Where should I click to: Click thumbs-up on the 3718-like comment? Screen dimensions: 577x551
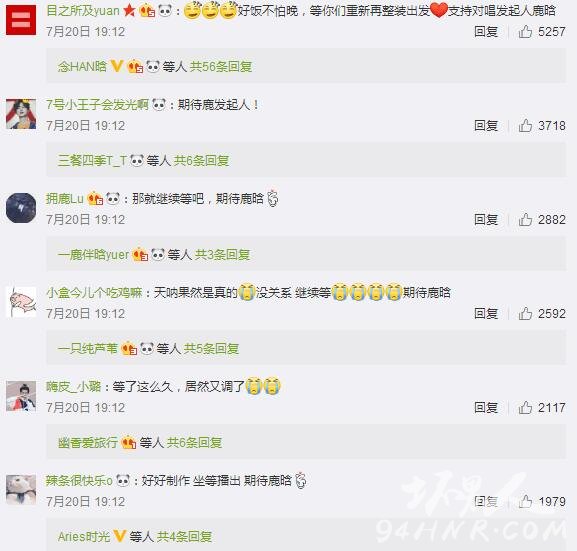[525, 126]
